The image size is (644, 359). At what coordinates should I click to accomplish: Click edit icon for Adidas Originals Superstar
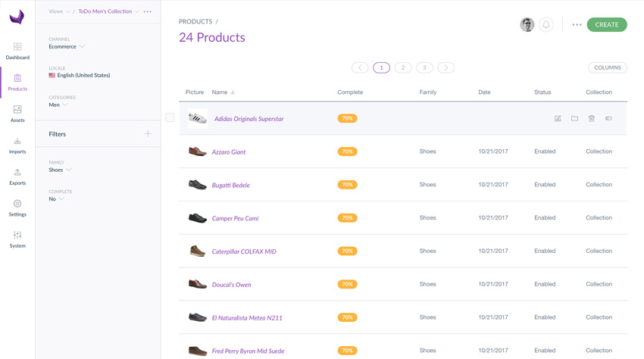[558, 118]
